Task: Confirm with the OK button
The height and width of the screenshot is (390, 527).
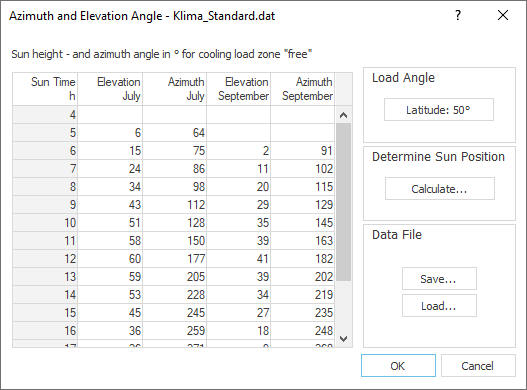Action: tap(398, 365)
